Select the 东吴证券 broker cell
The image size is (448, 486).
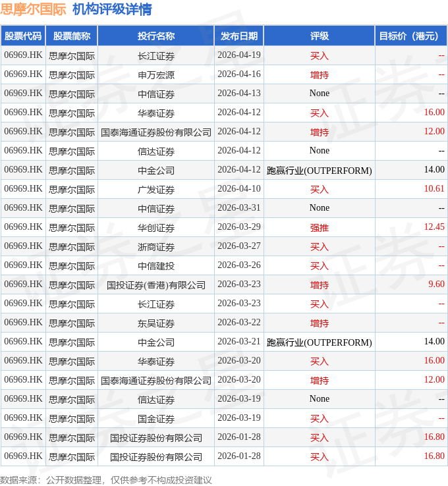156,323
